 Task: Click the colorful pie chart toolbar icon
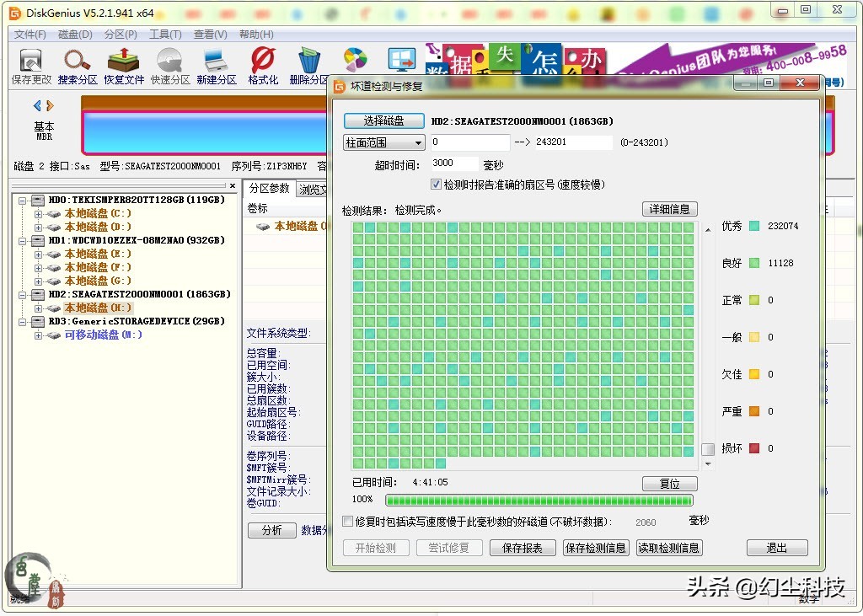pyautogui.click(x=355, y=60)
